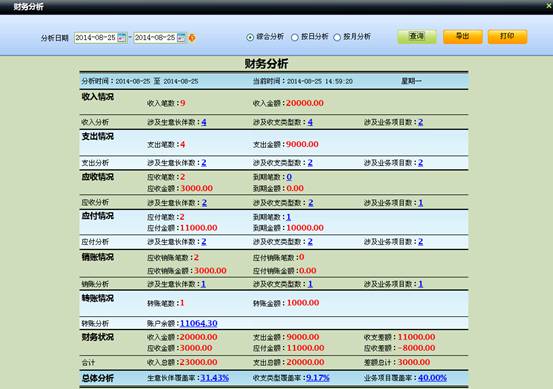Image resolution: width=553 pixels, height=389 pixels.
Task: Open 应收分析 涉及生意伙伴数 link 2
Action: tap(204, 203)
